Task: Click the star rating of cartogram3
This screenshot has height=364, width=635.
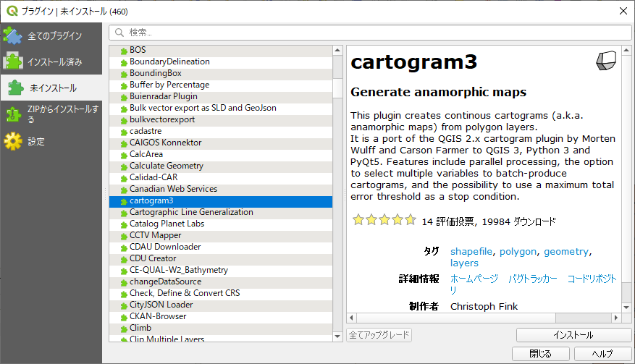Action: pyautogui.click(x=384, y=220)
